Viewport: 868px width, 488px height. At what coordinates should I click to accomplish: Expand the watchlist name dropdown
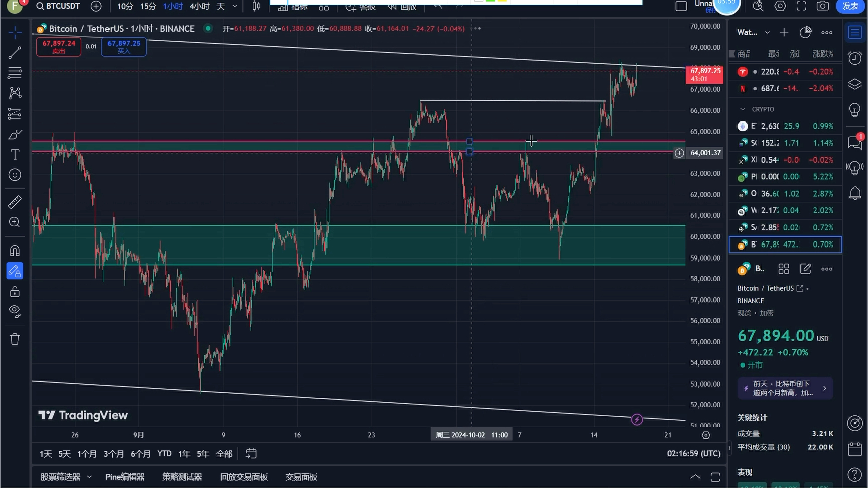coord(767,33)
